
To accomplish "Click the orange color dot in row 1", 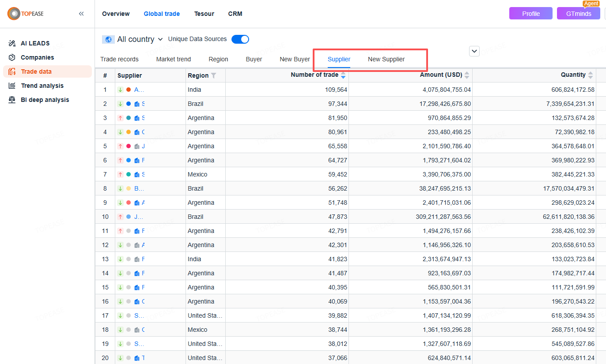I will tap(129, 90).
